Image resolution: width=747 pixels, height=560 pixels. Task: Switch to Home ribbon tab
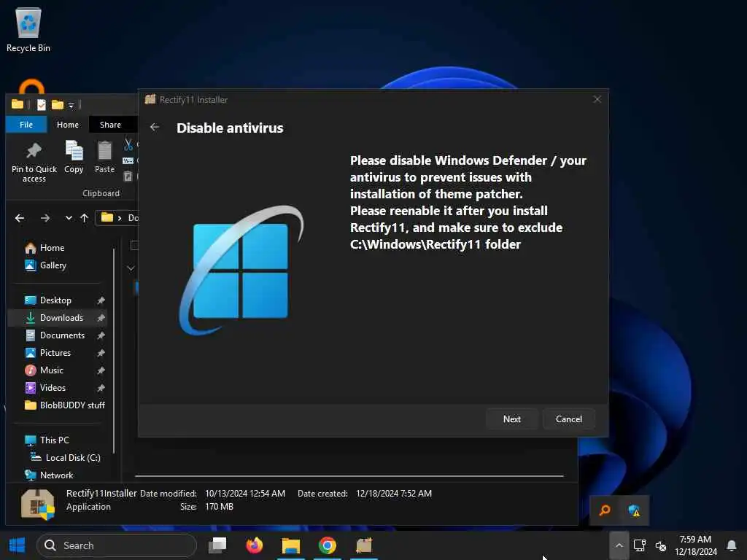click(68, 125)
